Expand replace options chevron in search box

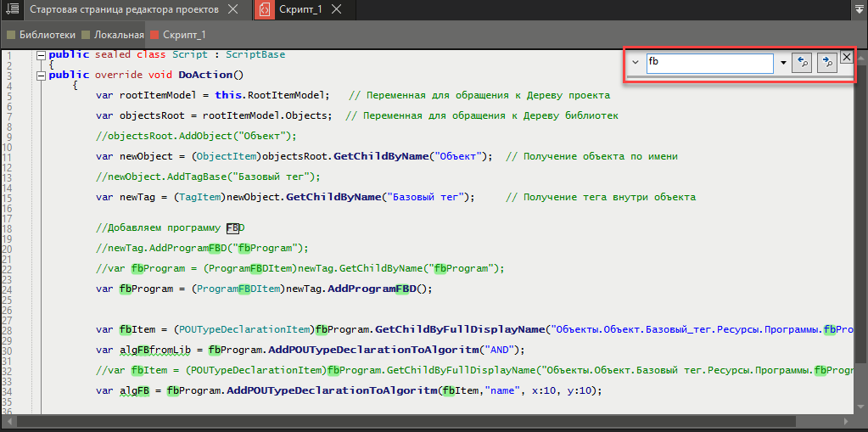click(x=636, y=62)
